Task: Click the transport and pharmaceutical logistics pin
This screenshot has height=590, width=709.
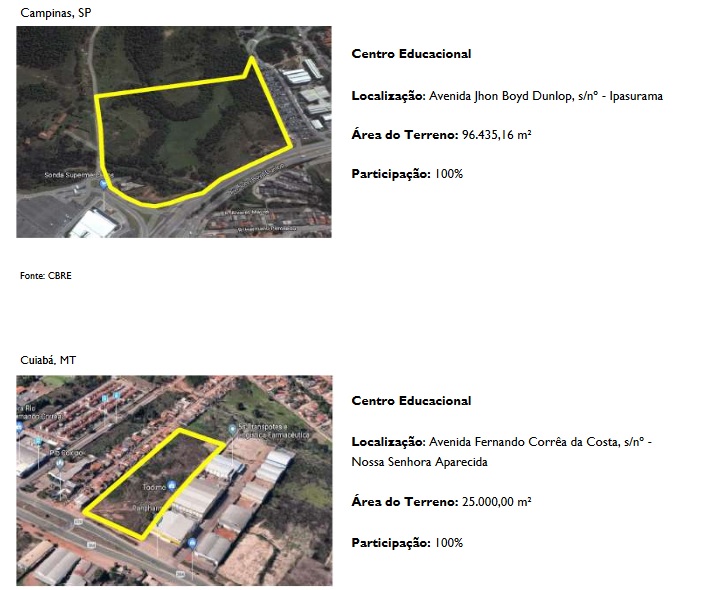Action: tap(232, 430)
